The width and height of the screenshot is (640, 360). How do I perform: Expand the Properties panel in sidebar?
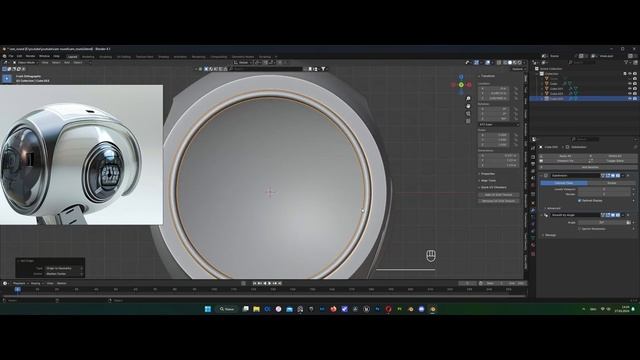tap(487, 174)
